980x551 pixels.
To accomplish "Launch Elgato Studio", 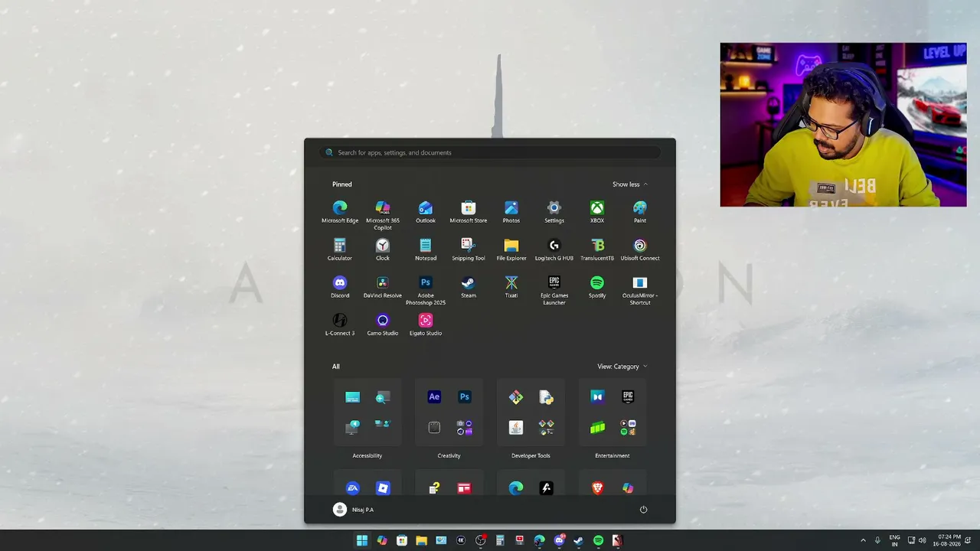I will coord(426,324).
